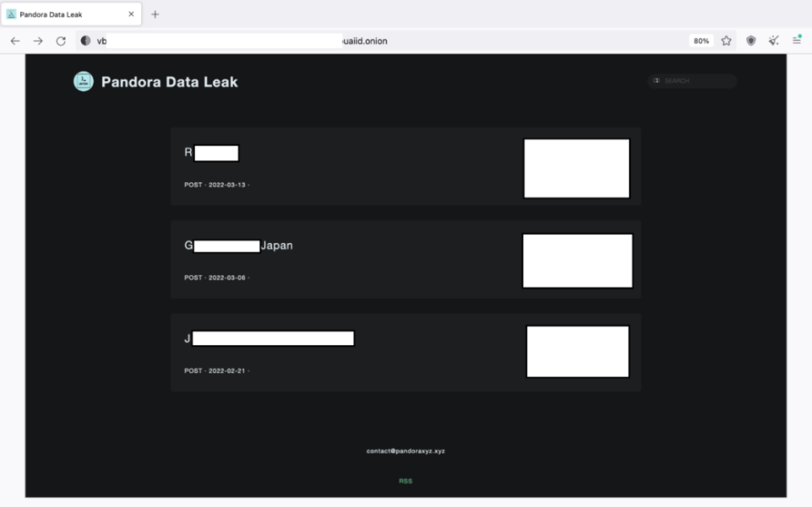Click the 2022-03-06 post date text
Image resolution: width=812 pixels, height=507 pixels.
click(227, 278)
